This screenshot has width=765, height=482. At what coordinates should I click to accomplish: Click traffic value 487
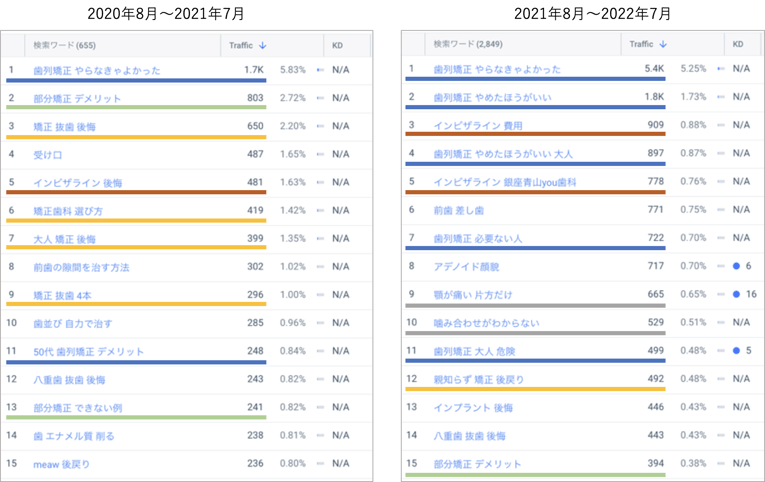[255, 154]
